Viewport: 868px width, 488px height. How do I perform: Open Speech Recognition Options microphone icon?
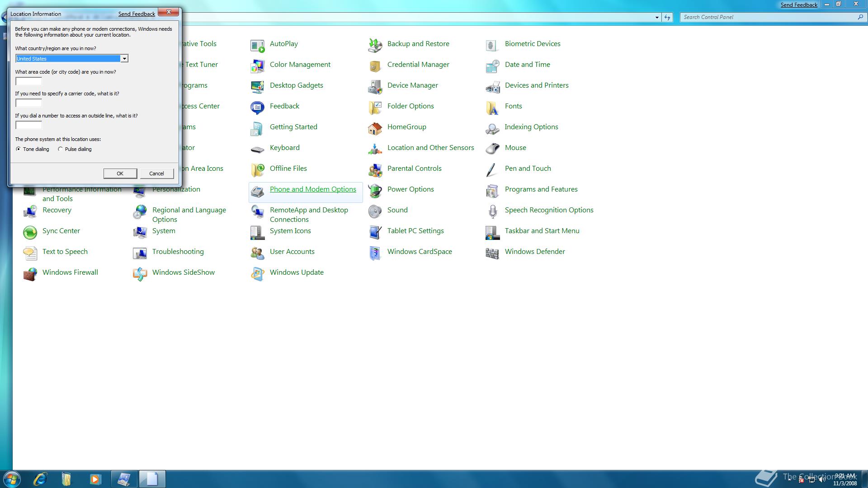pos(492,211)
